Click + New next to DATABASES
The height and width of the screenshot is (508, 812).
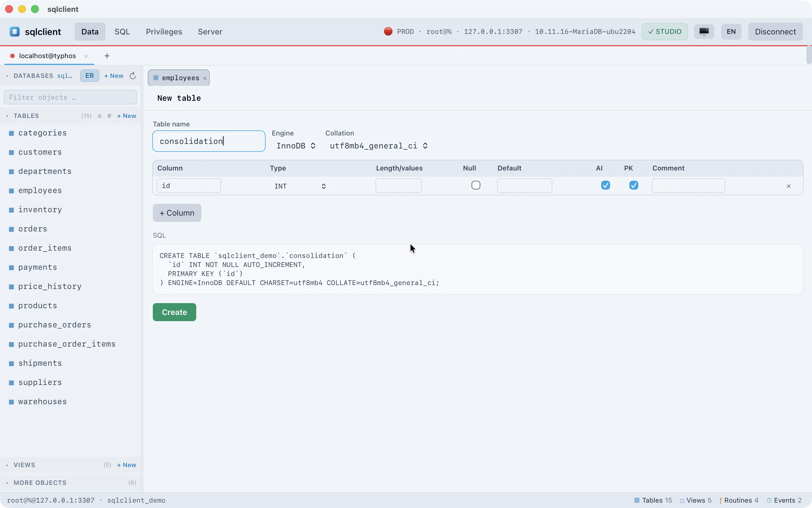pos(114,76)
